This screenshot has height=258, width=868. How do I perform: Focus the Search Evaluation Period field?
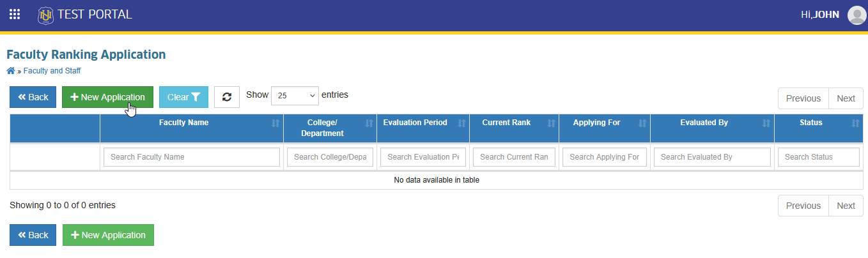pos(423,157)
